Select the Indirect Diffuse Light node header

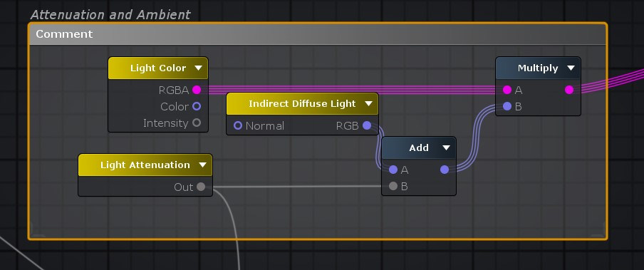tap(302, 103)
